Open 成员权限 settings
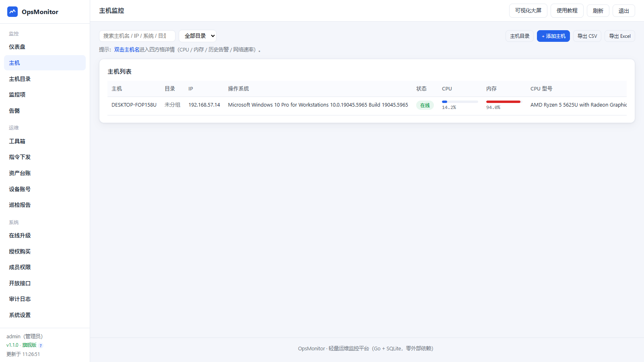Viewport: 644px width, 362px height. coord(45,267)
